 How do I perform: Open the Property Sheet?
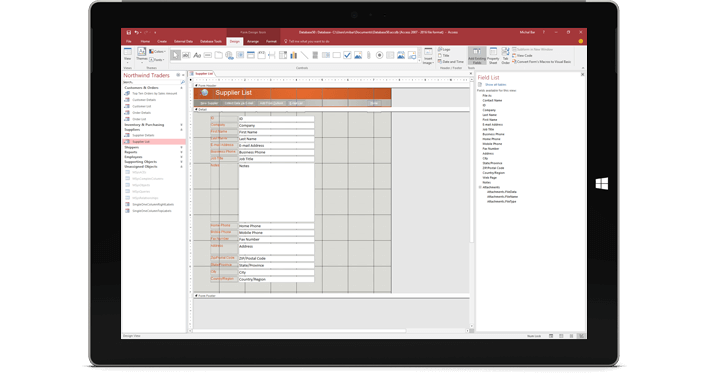click(x=493, y=56)
